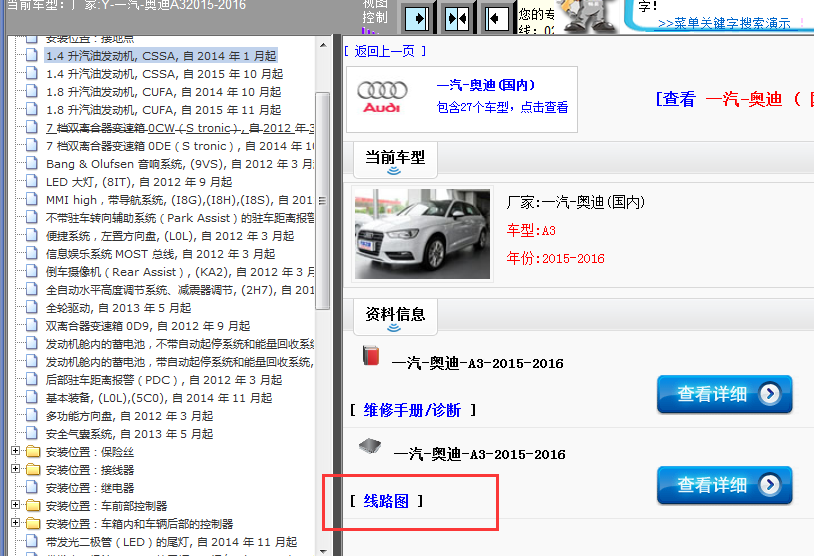Click the tree scrollbar up arrow
The image size is (814, 556).
[323, 45]
